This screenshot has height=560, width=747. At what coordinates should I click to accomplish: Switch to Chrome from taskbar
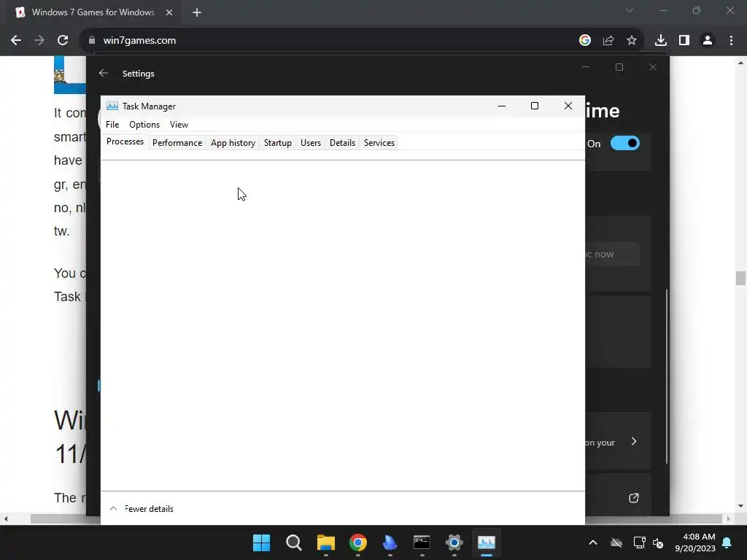[357, 542]
